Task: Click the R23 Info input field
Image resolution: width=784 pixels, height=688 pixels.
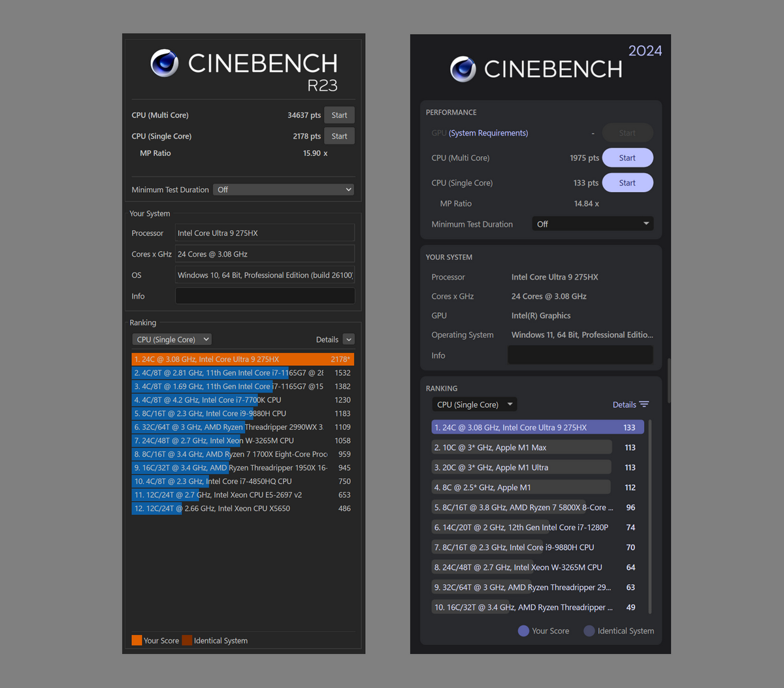Action: 265,296
